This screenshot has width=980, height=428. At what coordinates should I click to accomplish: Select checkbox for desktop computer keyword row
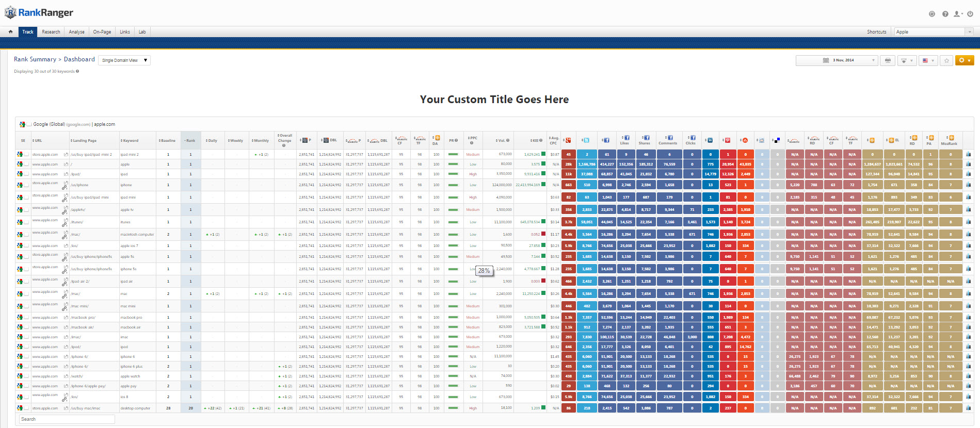26,408
